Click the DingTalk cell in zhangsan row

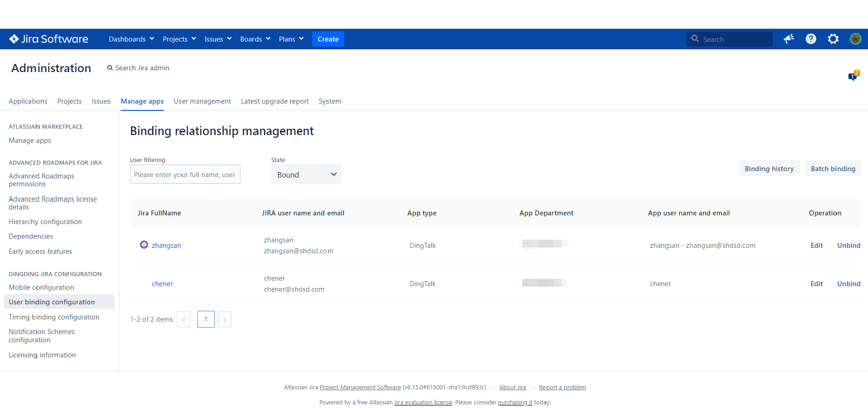(x=423, y=246)
